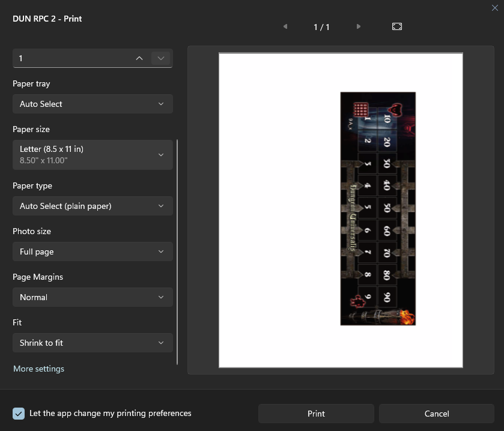Open the Paper type dropdown

coord(93,206)
